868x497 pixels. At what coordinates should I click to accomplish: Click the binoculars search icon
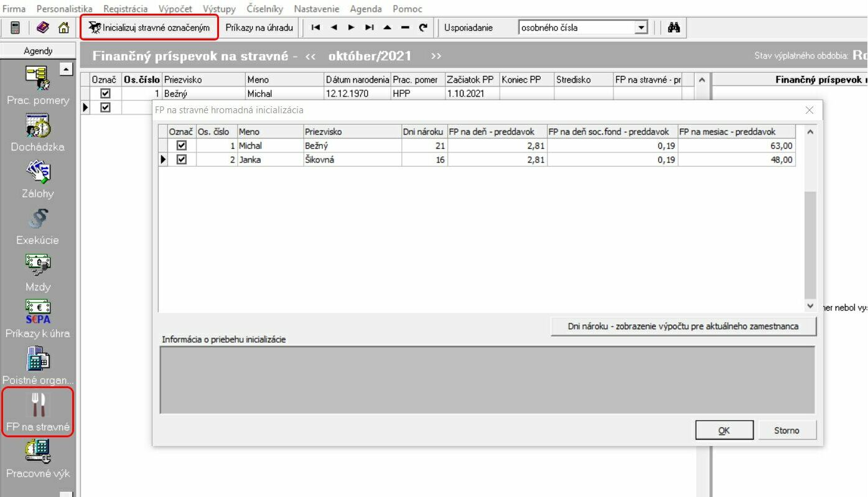673,27
